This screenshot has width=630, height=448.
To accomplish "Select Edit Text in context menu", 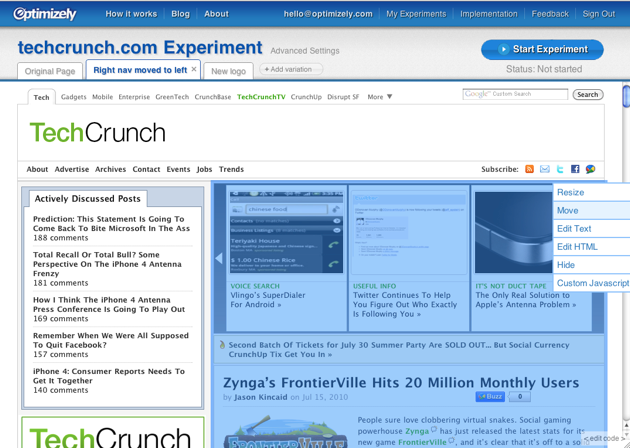I will click(x=591, y=228).
